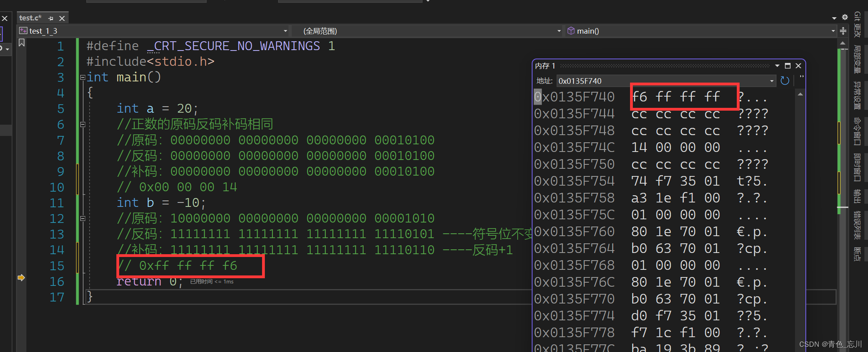Viewport: 868px width, 352px height.
Task: Click the '// 0x00 00 00 14' comment
Action: pos(177,187)
